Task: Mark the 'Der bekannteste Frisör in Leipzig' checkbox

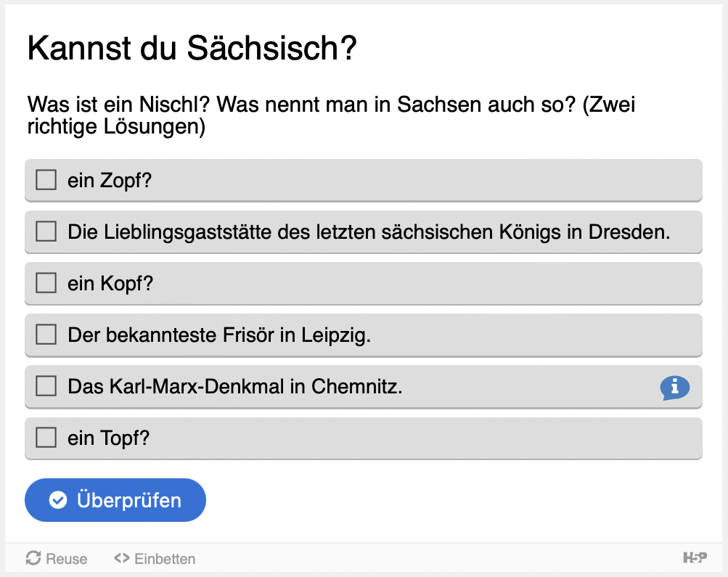Action: click(46, 335)
